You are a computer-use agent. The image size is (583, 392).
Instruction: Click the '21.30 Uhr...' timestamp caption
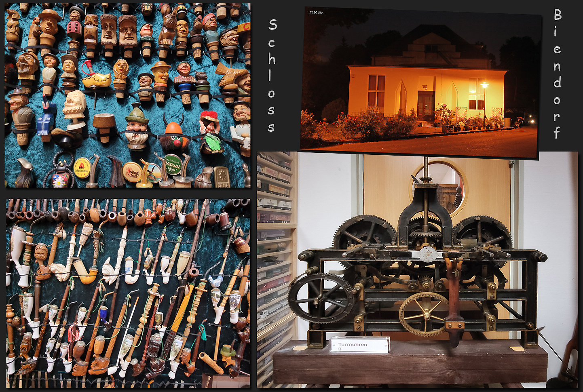(x=317, y=13)
